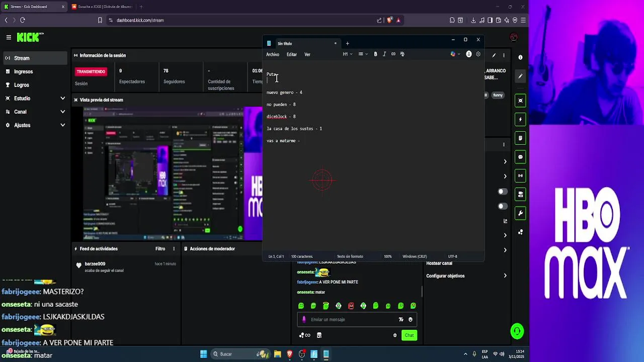Open the Ver menu in Notepad
Viewport: 644px width, 362px height.
coord(307,54)
